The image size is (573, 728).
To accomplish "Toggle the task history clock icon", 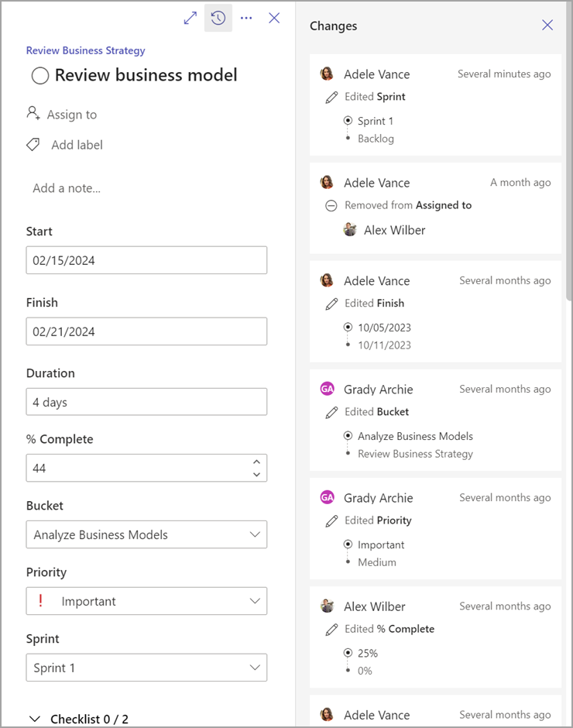I will (x=218, y=18).
